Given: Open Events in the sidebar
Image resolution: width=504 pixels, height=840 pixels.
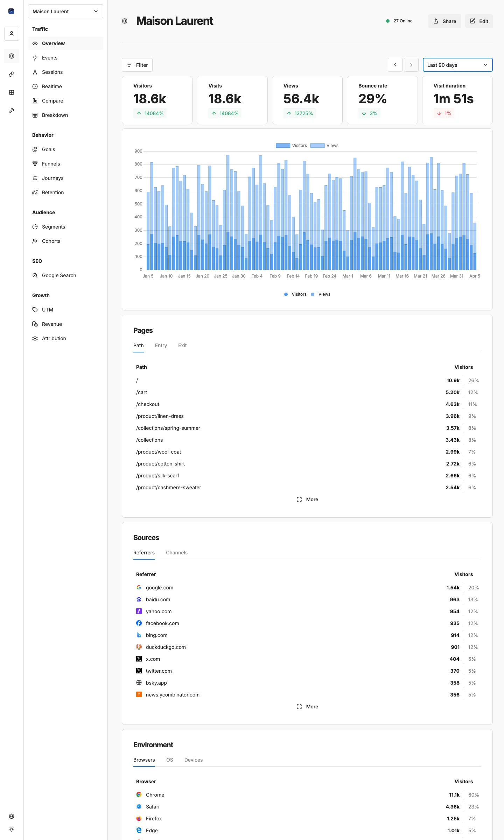Looking at the screenshot, I should 65,58.
